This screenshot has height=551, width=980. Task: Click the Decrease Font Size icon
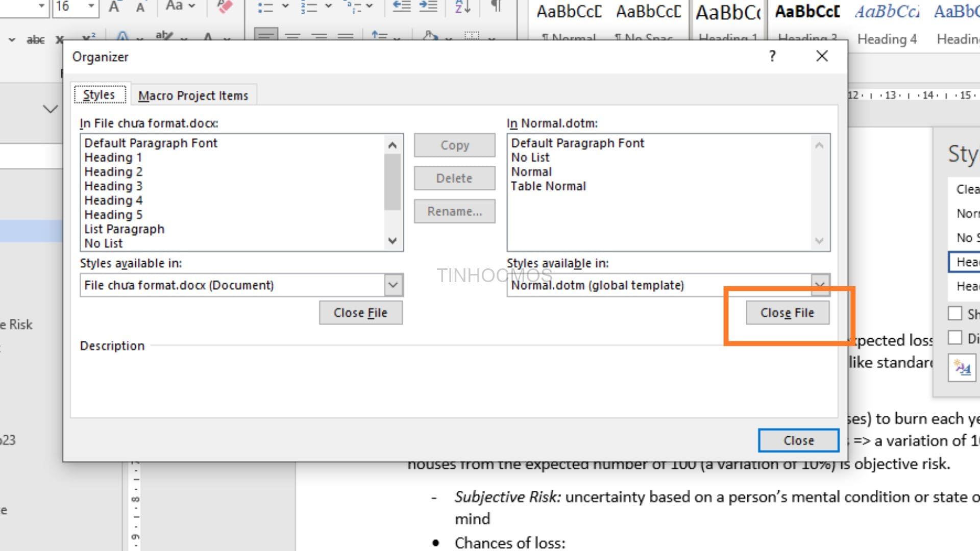click(140, 7)
